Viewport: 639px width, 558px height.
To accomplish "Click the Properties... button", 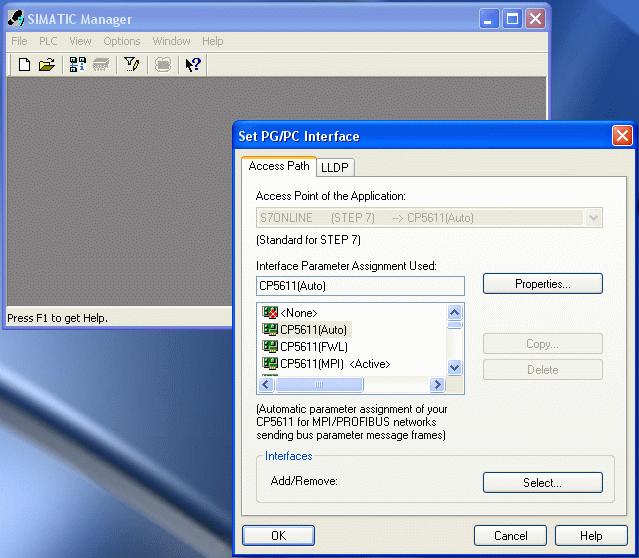I will pyautogui.click(x=542, y=284).
